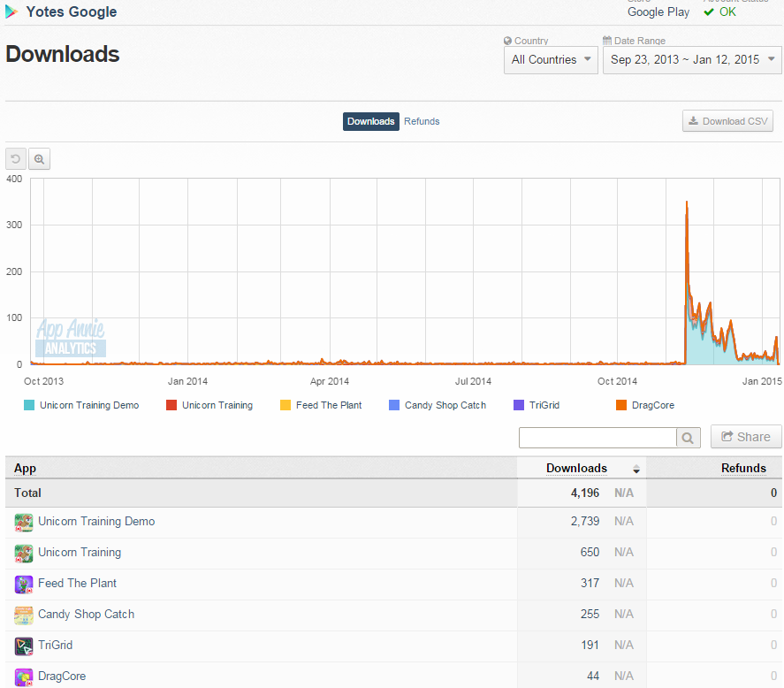The image size is (784, 688).
Task: Switch to the Refunds tab
Action: pos(422,121)
